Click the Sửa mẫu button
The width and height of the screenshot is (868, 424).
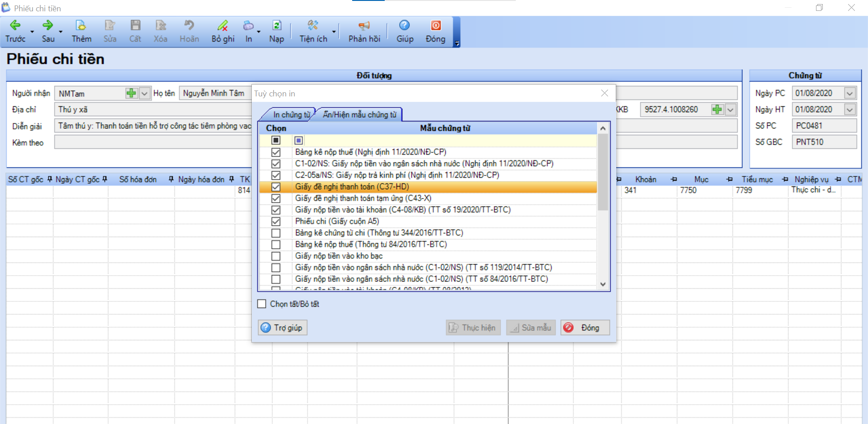tap(531, 328)
